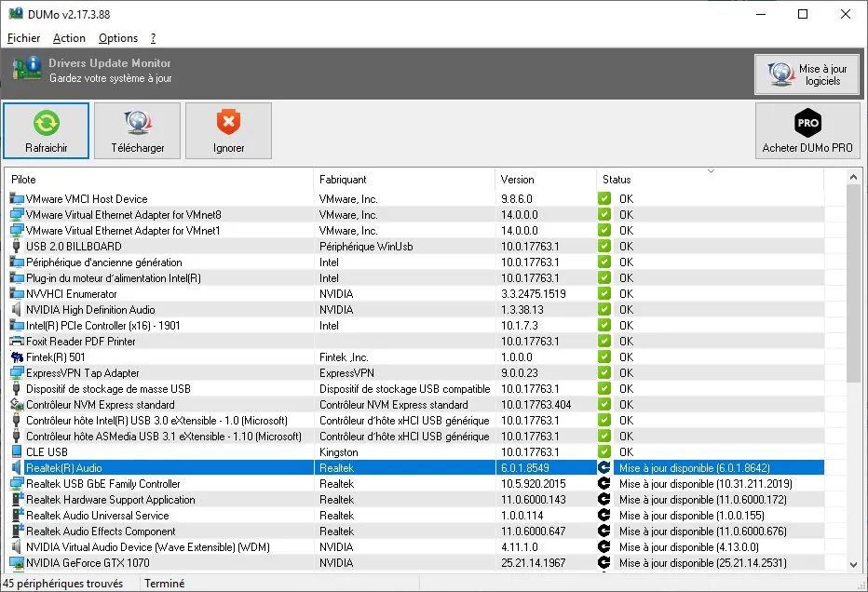Open the Action menu

pyautogui.click(x=69, y=38)
